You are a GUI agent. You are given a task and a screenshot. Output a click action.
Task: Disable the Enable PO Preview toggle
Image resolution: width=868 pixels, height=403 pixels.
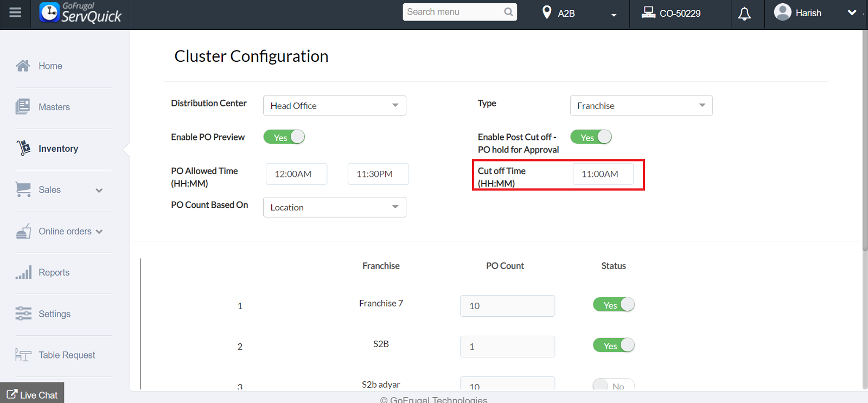click(284, 137)
